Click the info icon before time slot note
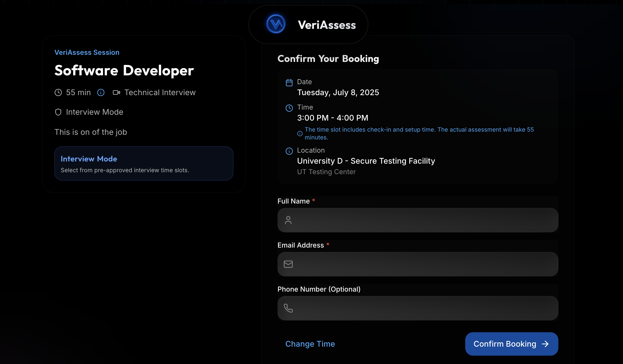 [x=300, y=133]
